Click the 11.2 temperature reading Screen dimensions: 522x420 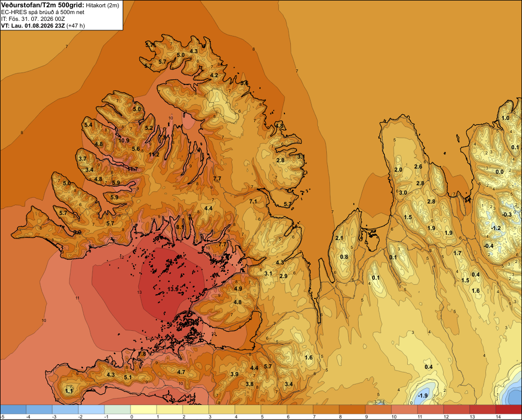[x=154, y=154]
